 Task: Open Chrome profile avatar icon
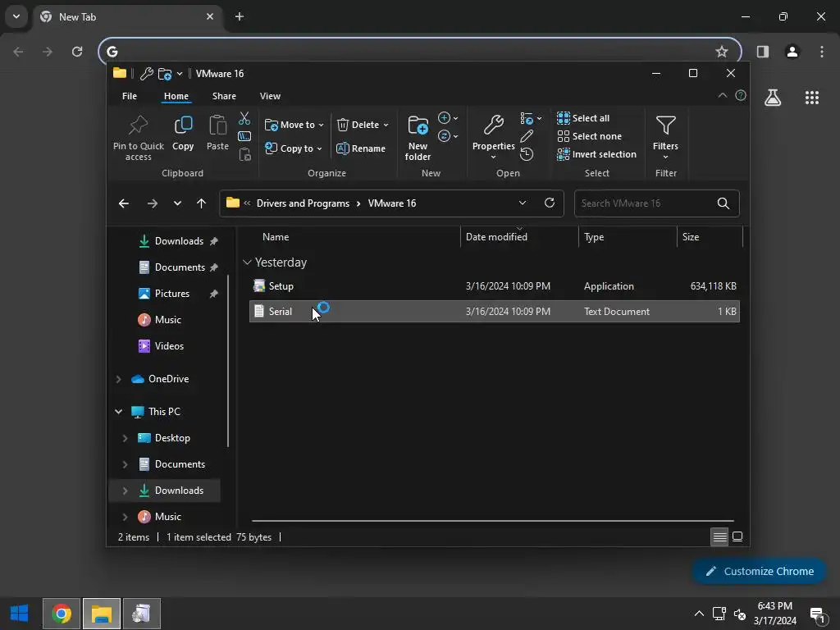(792, 52)
